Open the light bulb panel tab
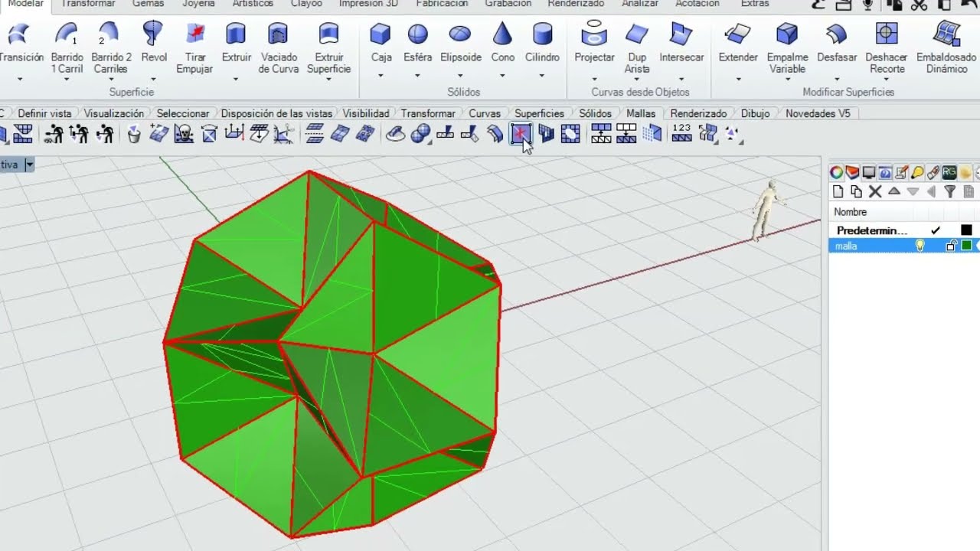980x551 pixels. [x=917, y=173]
